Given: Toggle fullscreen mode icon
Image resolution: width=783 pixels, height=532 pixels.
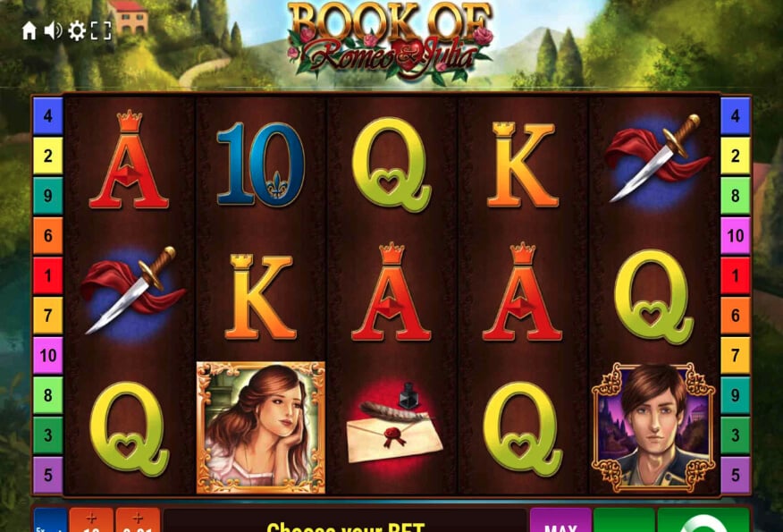Looking at the screenshot, I should click(x=101, y=31).
